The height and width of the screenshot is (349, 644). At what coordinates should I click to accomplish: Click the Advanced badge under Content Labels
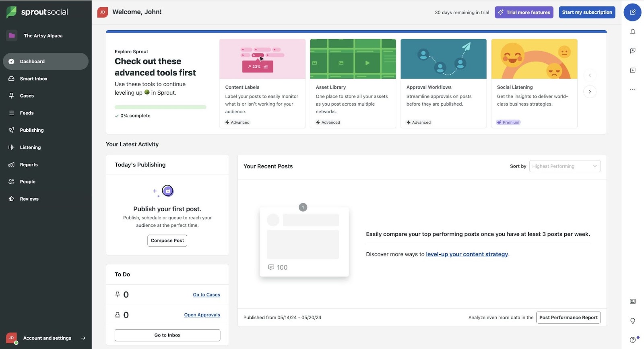click(x=237, y=123)
